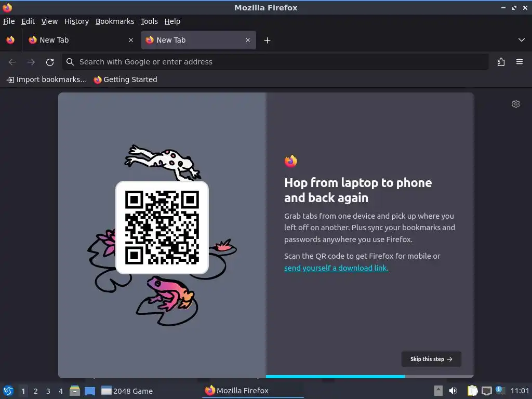This screenshot has width=532, height=399.
Task: Go forward one page
Action: click(31, 62)
